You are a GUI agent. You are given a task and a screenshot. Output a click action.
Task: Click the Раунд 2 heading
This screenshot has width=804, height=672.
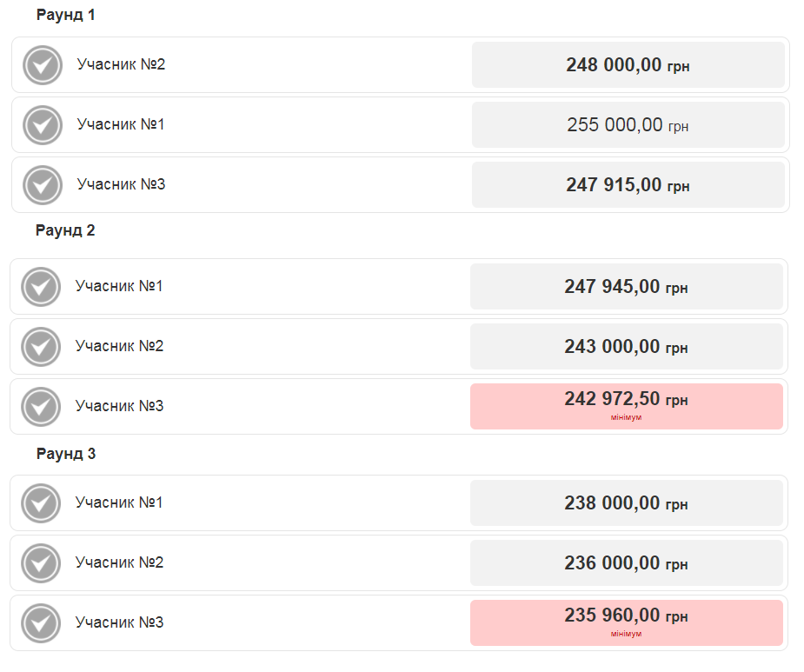[65, 230]
